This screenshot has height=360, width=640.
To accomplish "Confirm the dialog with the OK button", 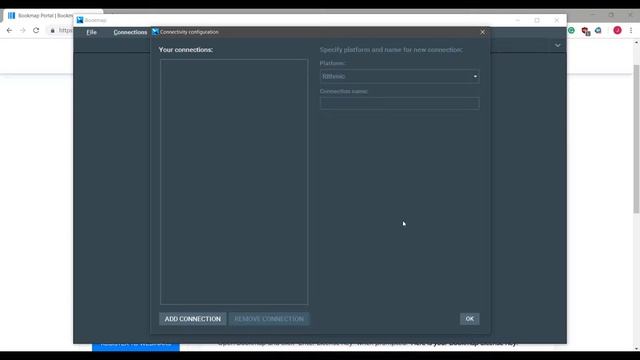I will pyautogui.click(x=469, y=319).
